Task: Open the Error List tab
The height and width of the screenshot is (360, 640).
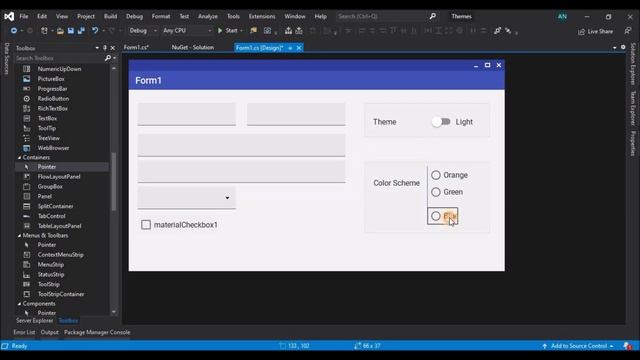Action: coord(24,332)
